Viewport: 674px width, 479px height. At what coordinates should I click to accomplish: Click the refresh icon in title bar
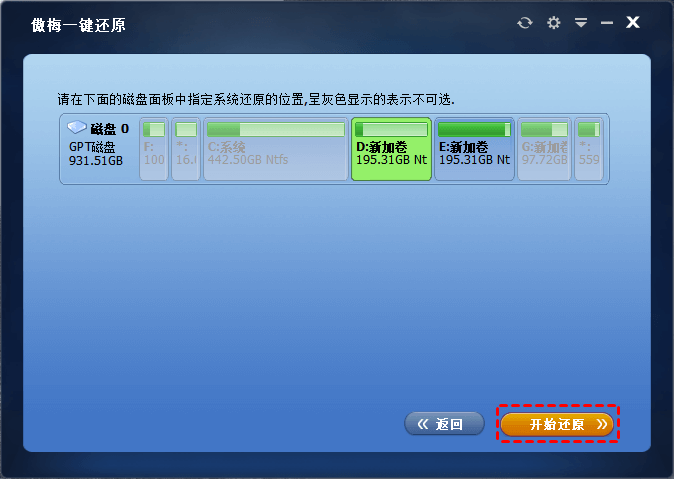[x=524, y=23]
